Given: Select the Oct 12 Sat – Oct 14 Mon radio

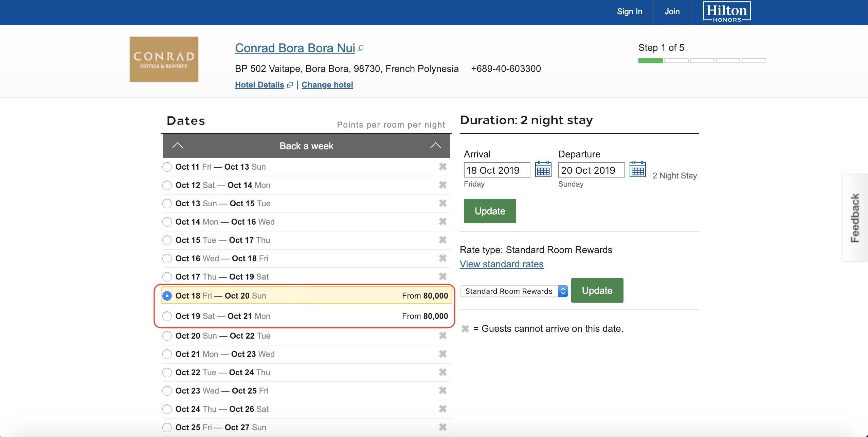Looking at the screenshot, I should [167, 185].
